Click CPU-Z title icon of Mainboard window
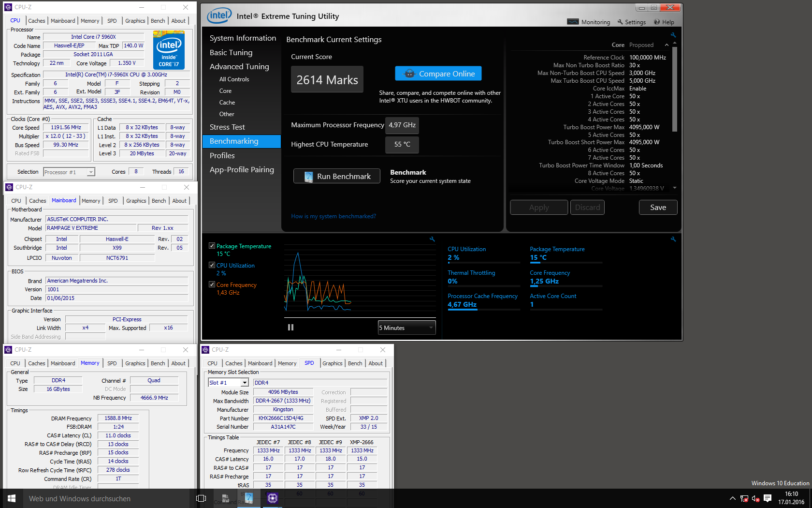 [9, 187]
